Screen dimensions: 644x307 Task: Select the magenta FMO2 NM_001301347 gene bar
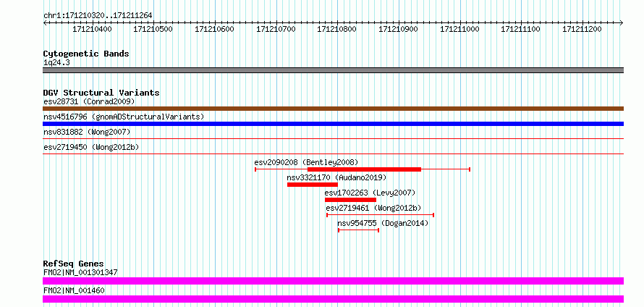(333, 281)
